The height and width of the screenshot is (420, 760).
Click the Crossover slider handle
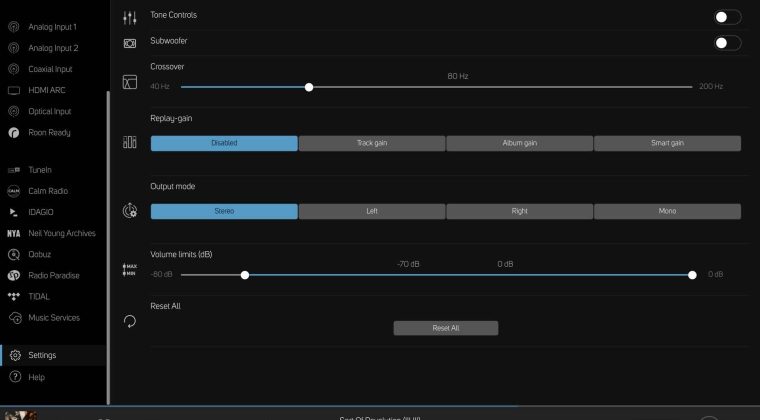[309, 87]
